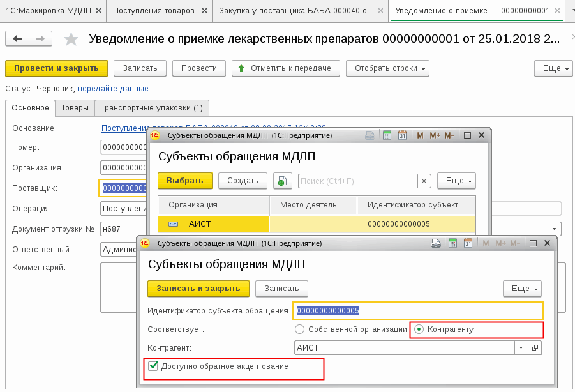The image size is (575, 392).
Task: Uncheck Доступно обратное акцептование checkbox
Action: pos(153,366)
